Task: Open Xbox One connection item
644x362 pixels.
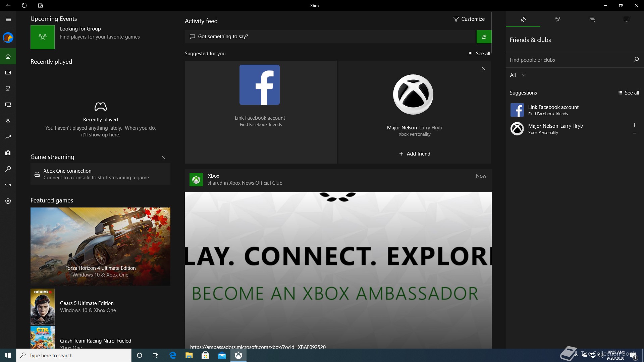Action: click(x=100, y=174)
